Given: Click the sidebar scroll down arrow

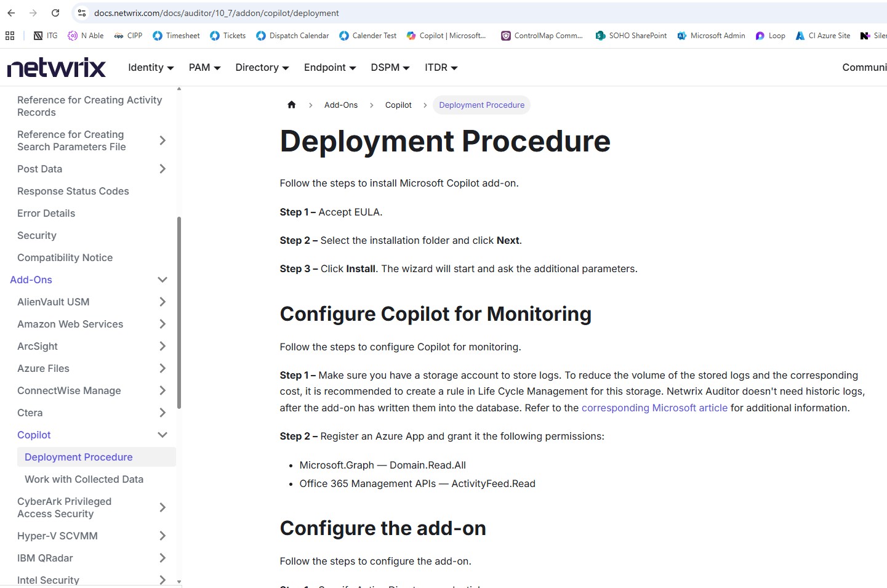Looking at the screenshot, I should [x=179, y=581].
